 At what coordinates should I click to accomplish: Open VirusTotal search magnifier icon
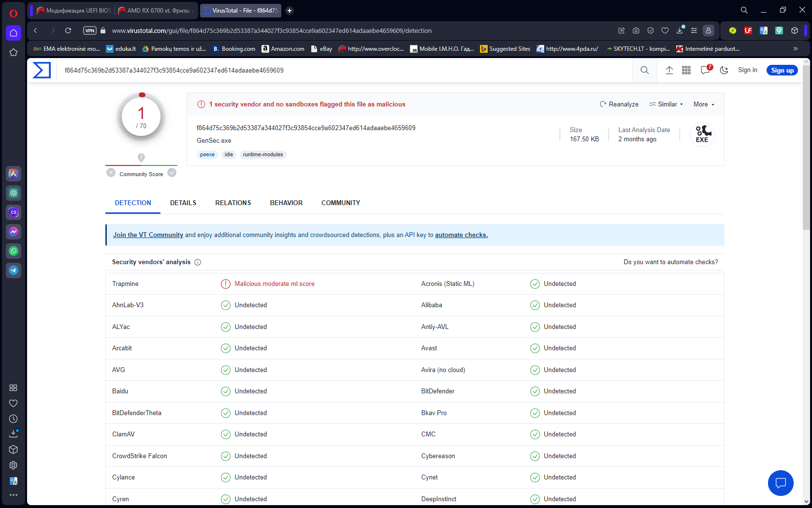click(x=645, y=70)
